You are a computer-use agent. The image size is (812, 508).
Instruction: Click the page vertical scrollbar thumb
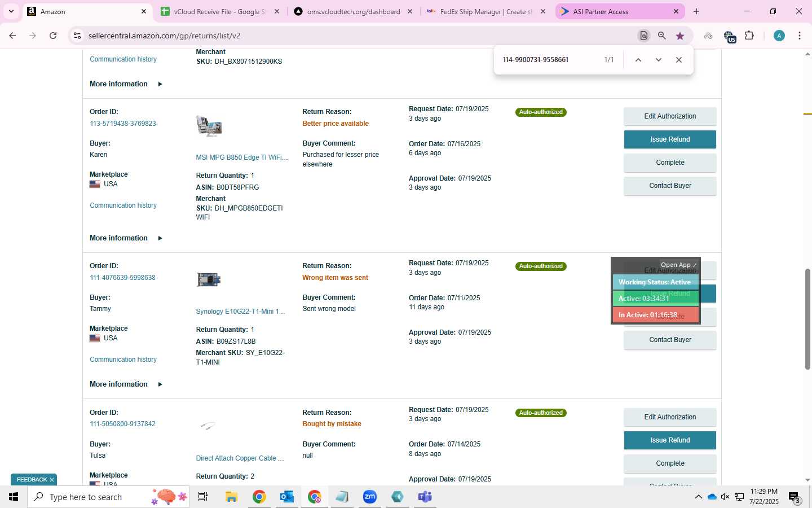tap(807, 319)
